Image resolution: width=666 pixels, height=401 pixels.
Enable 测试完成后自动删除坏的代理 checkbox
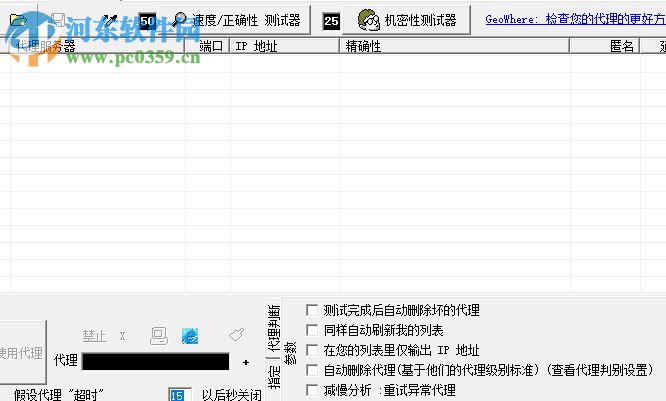coord(312,310)
